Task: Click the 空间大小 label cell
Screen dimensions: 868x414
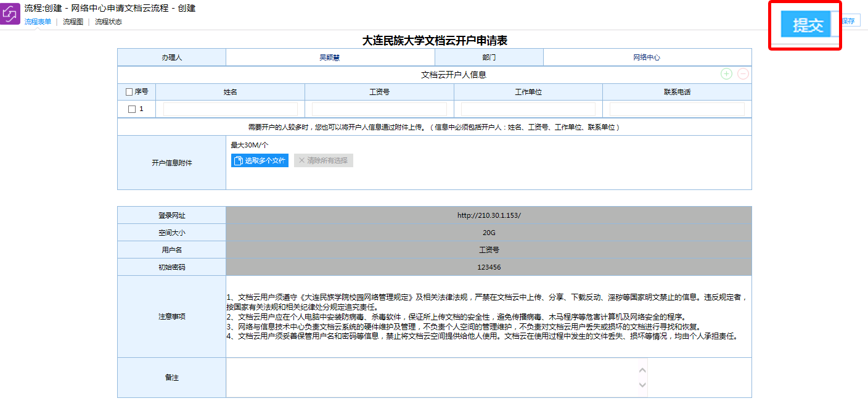Action: pyautogui.click(x=171, y=233)
